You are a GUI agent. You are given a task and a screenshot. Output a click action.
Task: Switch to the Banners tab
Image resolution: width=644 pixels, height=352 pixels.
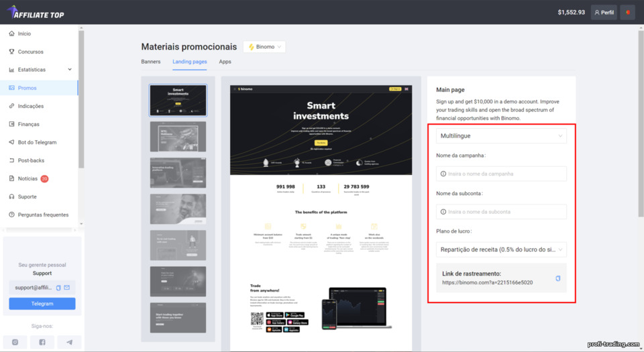click(x=151, y=62)
